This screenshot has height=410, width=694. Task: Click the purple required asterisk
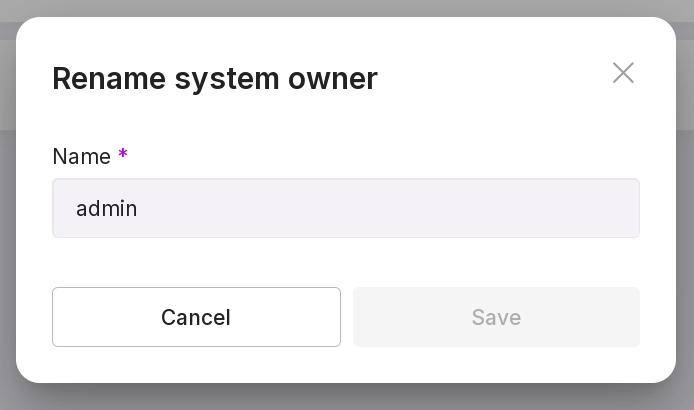123,155
